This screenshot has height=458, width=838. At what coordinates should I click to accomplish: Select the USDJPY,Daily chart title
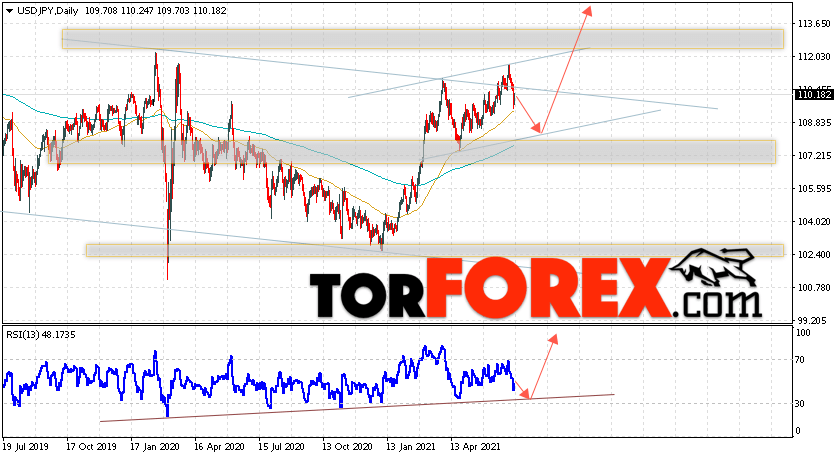pyautogui.click(x=48, y=11)
